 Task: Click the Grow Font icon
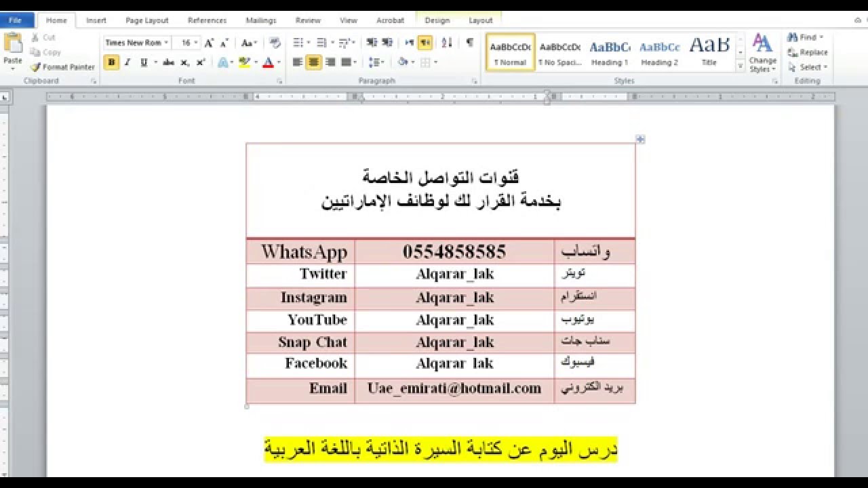(209, 43)
